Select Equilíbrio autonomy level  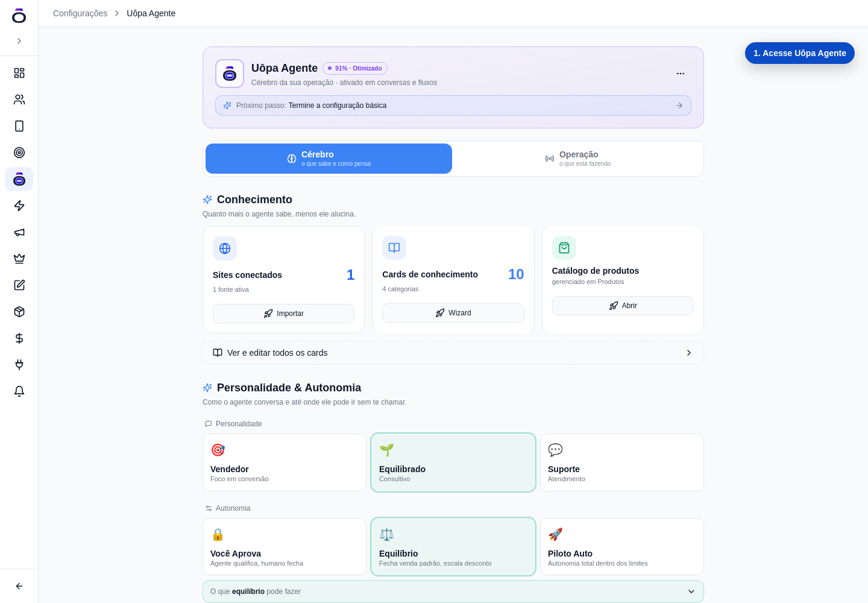point(453,547)
